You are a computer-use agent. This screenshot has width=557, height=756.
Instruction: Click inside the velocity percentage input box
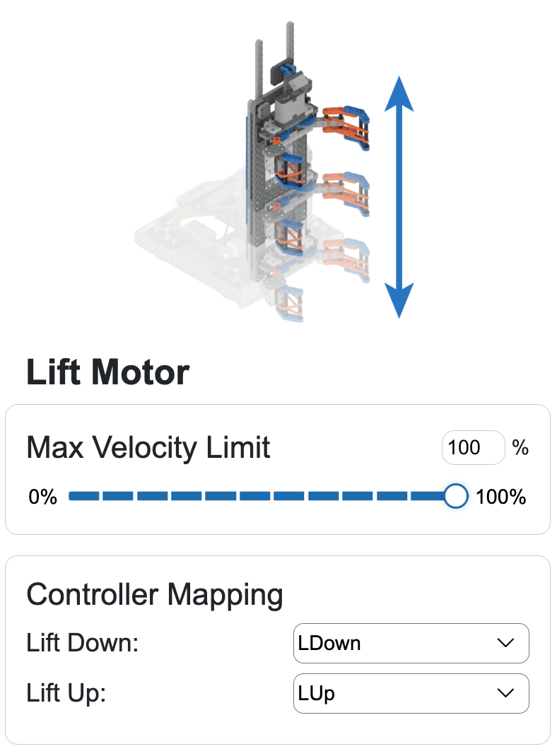pos(472,447)
